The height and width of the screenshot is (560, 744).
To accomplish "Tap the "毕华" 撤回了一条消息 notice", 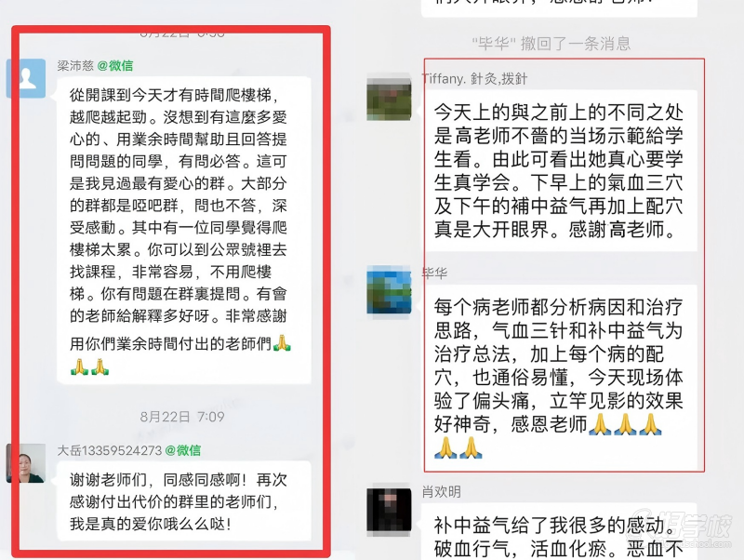I will click(551, 44).
